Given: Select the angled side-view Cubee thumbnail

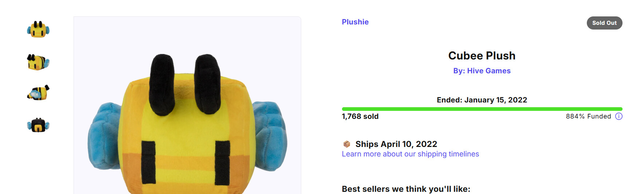Looking at the screenshot, I should tap(38, 62).
